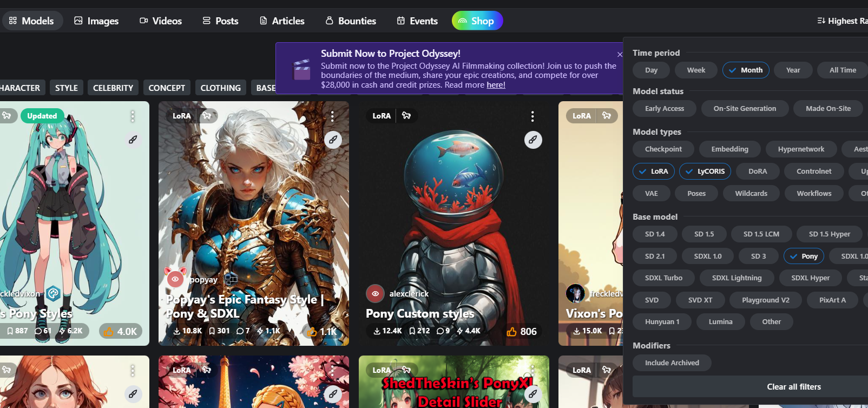The image size is (868, 408).
Task: Click the on-site generation icon on Pony Custom styles badge
Action: (406, 115)
